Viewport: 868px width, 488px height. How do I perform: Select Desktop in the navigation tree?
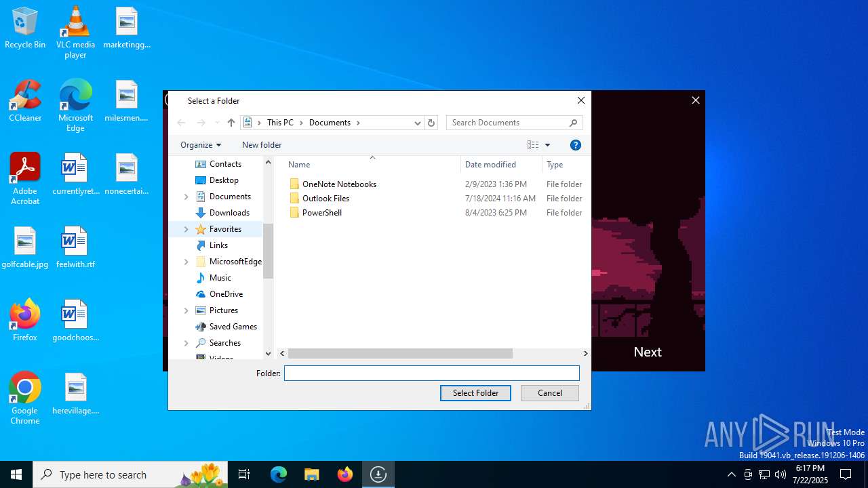tap(224, 180)
